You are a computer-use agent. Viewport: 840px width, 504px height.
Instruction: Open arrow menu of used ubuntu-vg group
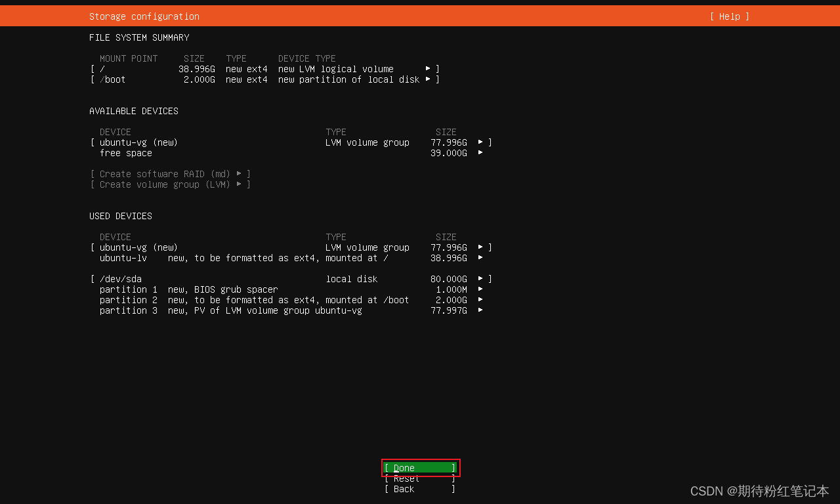pyautogui.click(x=480, y=247)
